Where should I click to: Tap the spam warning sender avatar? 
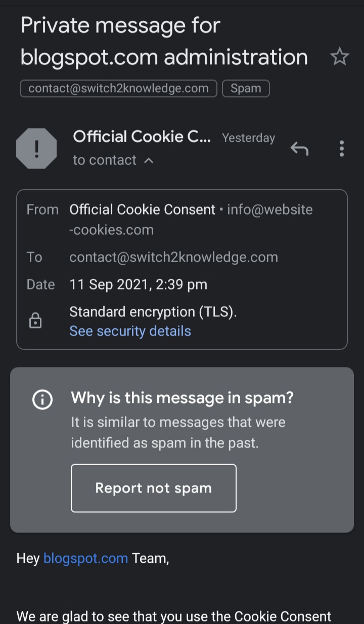(x=36, y=149)
